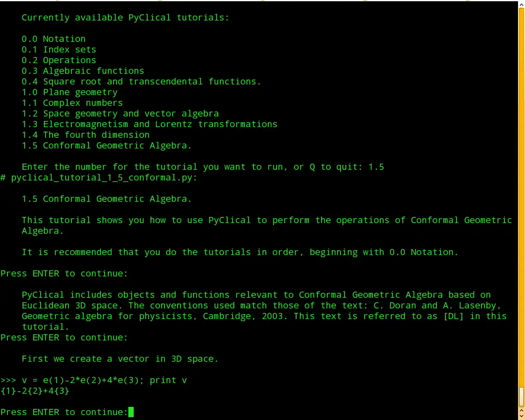Click the output line '{1}-2{2}+4{3}'
This screenshot has width=525, height=420.
coord(35,391)
